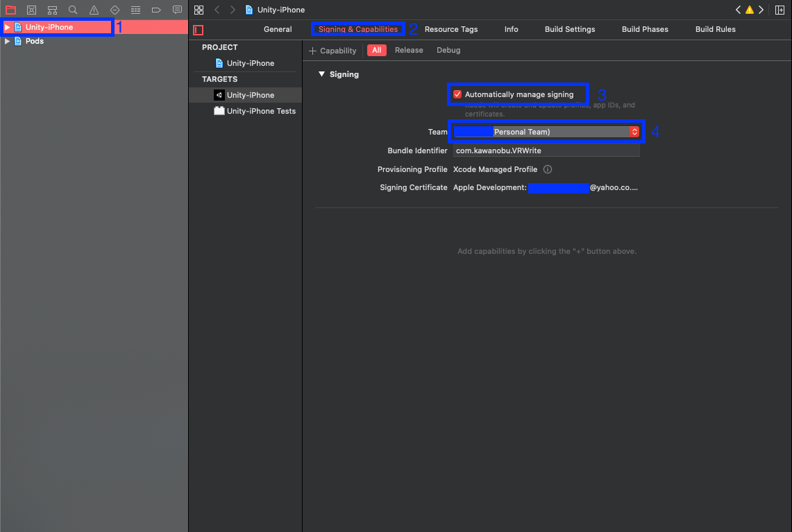Filter by Debug configuration

[448, 51]
